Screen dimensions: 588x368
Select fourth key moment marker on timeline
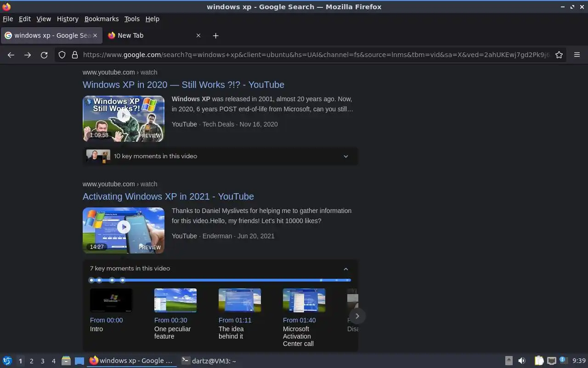coord(123,280)
